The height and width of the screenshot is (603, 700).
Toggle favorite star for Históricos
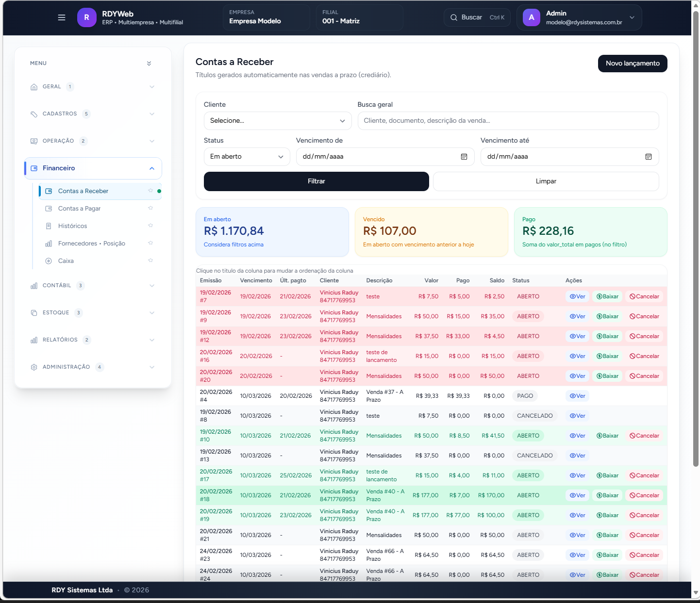[150, 226]
